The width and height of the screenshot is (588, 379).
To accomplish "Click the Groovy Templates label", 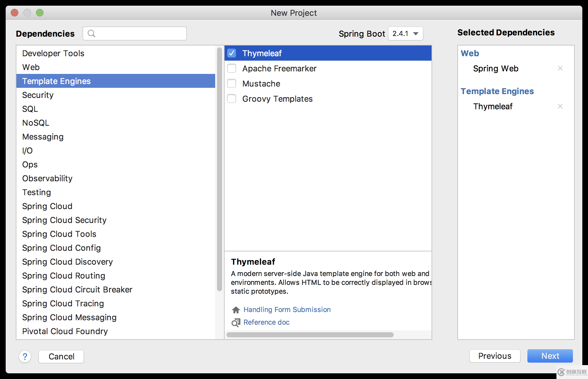I will point(277,99).
